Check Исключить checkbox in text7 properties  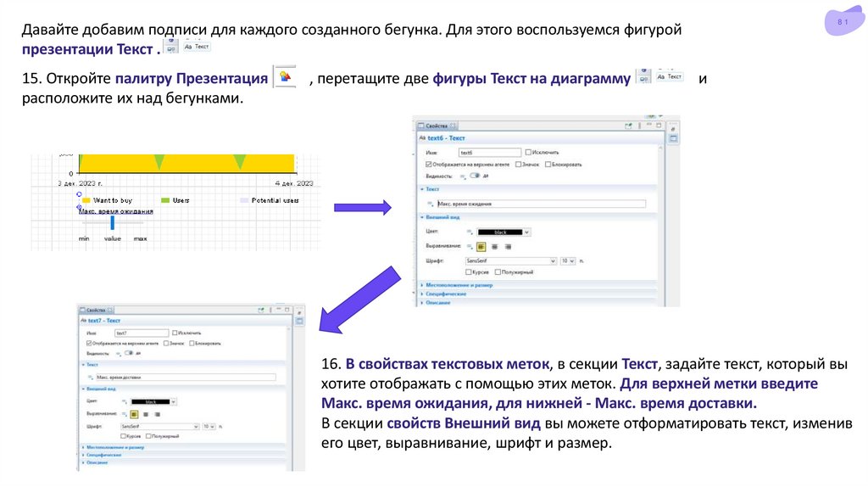[x=175, y=333]
